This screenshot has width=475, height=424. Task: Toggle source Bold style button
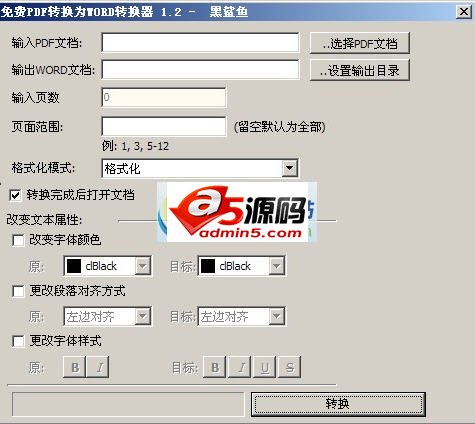point(75,367)
